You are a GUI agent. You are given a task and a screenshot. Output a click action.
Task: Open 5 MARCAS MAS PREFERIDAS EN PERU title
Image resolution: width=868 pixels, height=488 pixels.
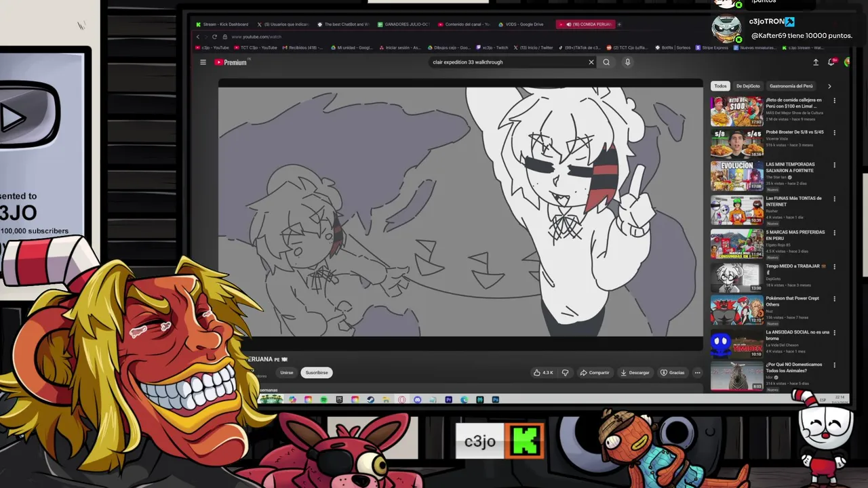coord(795,235)
